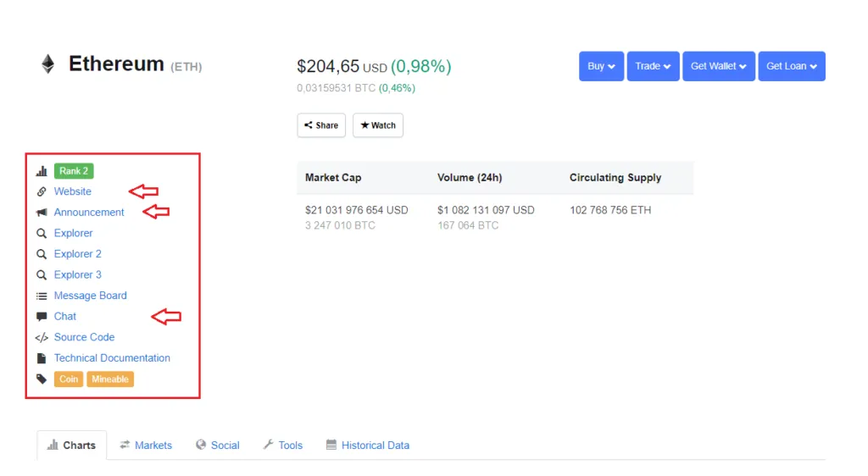Click the bar chart icon beside Rank 2
Screen dimensions: 868x476
42,171
